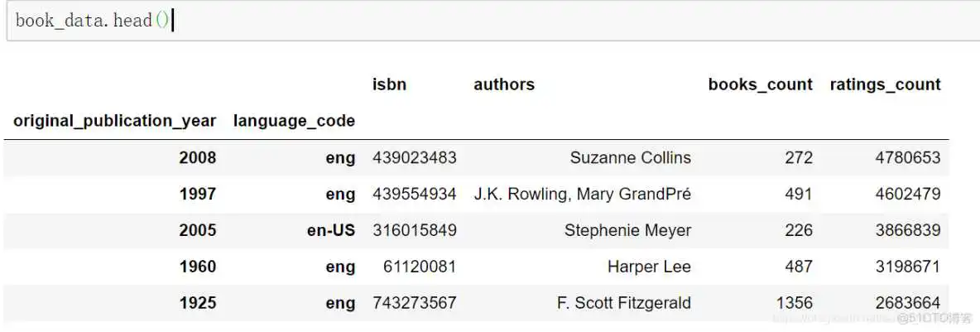
Task: Click the books_count column header
Action: coord(760,84)
